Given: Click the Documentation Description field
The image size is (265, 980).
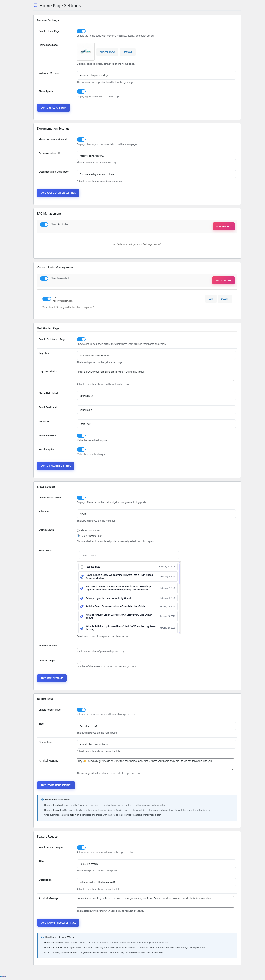Looking at the screenshot, I should coord(156,174).
